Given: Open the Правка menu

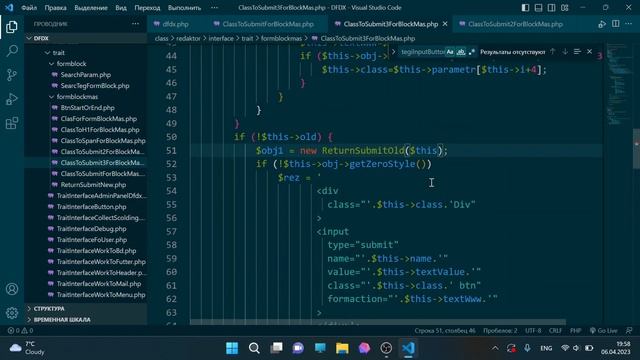Looking at the screenshot, I should click(x=56, y=8).
